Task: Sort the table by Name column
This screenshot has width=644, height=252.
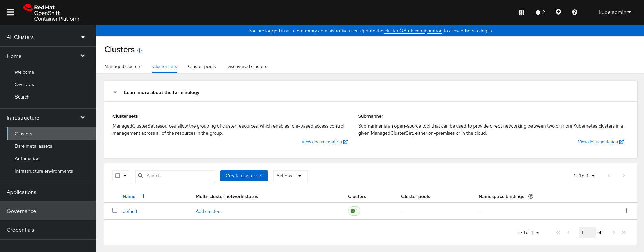Action: point(129,196)
